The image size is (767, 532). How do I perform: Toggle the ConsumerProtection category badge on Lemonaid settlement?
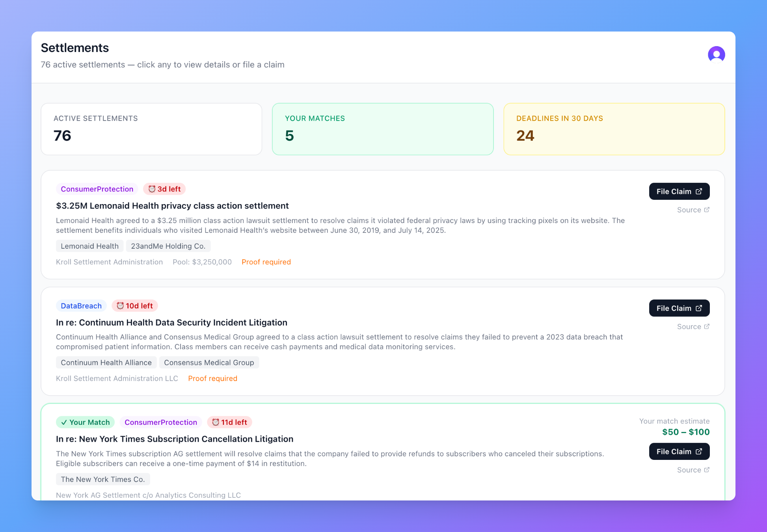click(x=97, y=189)
